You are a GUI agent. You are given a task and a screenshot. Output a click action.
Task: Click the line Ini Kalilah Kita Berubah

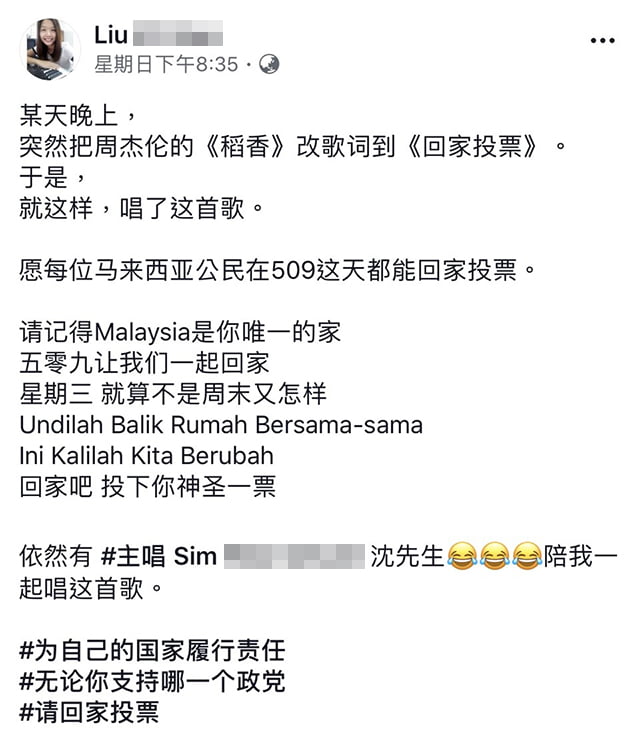tap(146, 456)
